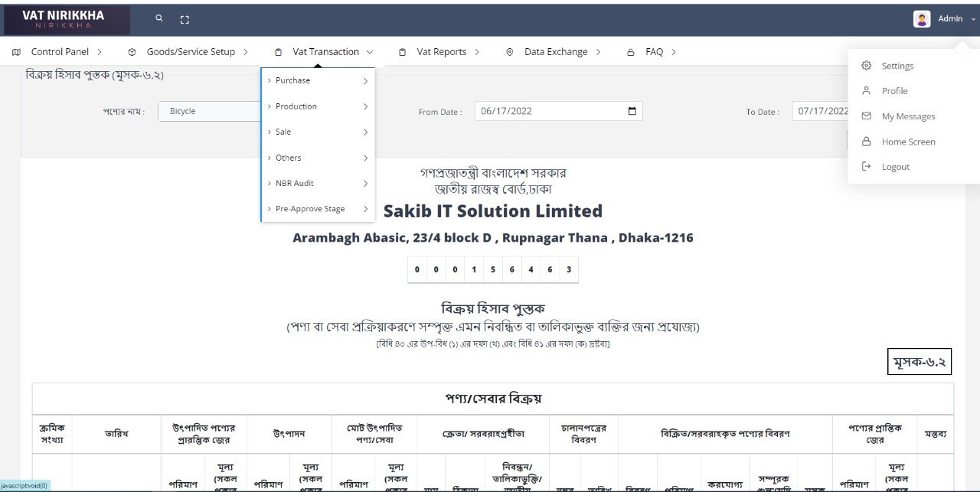This screenshot has width=980, height=492.
Task: Click the search magnifier icon in header
Action: [x=158, y=18]
